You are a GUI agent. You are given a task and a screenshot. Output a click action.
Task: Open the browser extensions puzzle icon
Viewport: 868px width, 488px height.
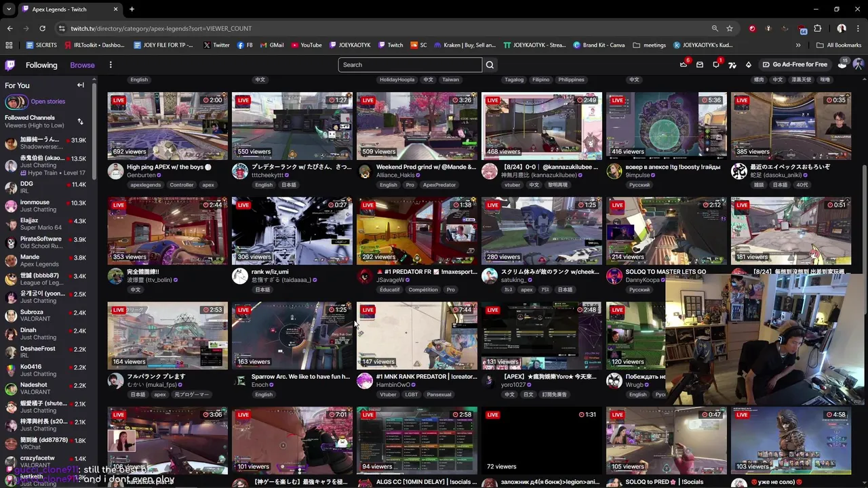point(818,28)
